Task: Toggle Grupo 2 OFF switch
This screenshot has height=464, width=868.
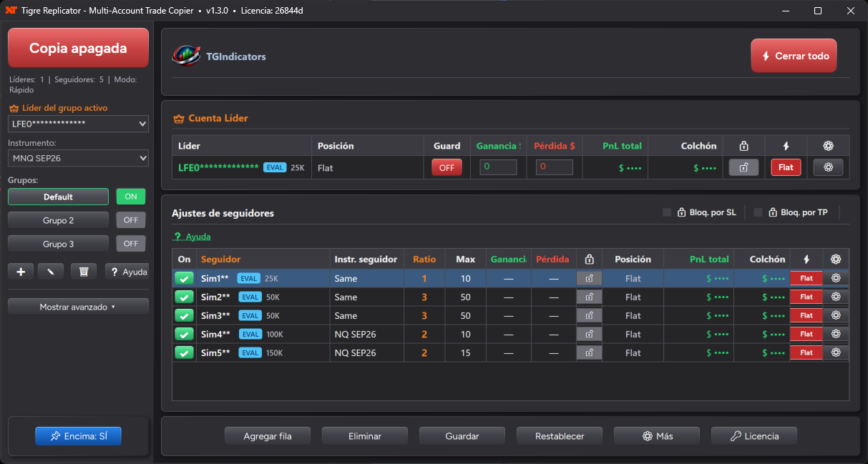Action: (x=131, y=220)
